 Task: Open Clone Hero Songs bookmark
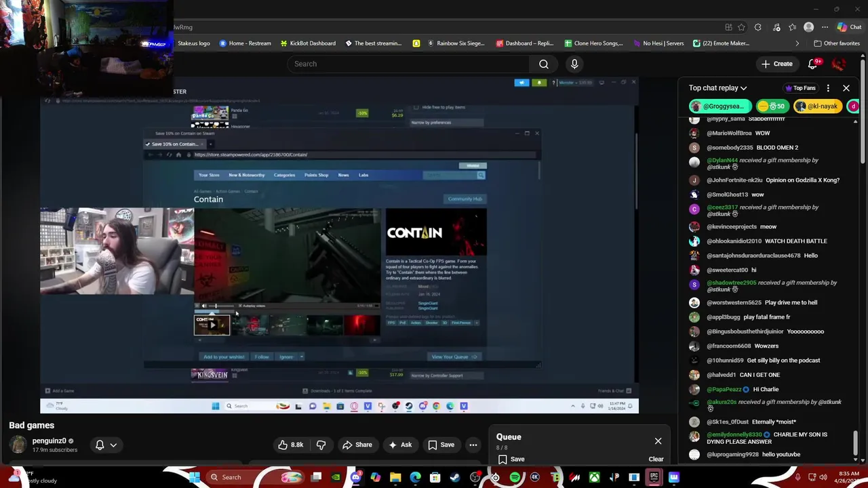[593, 43]
